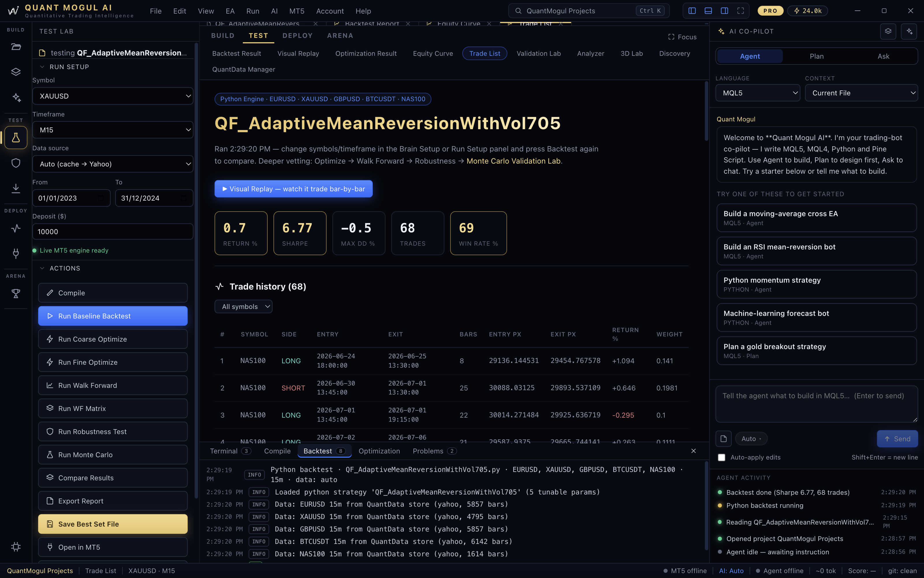924x578 pixels.
Task: Click the git: clean status entry
Action: point(902,571)
